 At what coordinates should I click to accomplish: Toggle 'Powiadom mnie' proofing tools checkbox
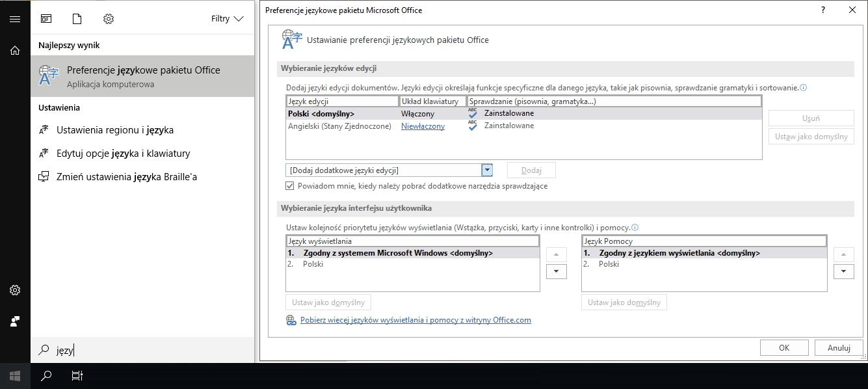coord(290,186)
